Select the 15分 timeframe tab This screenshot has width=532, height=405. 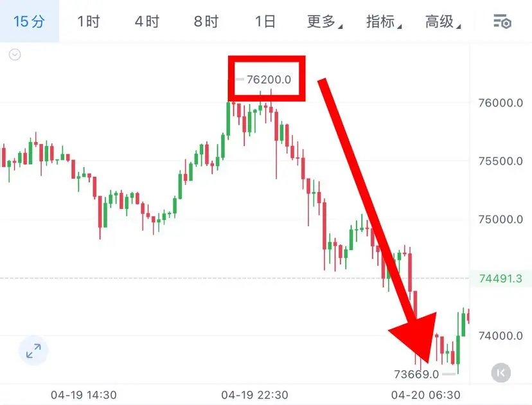29,21
